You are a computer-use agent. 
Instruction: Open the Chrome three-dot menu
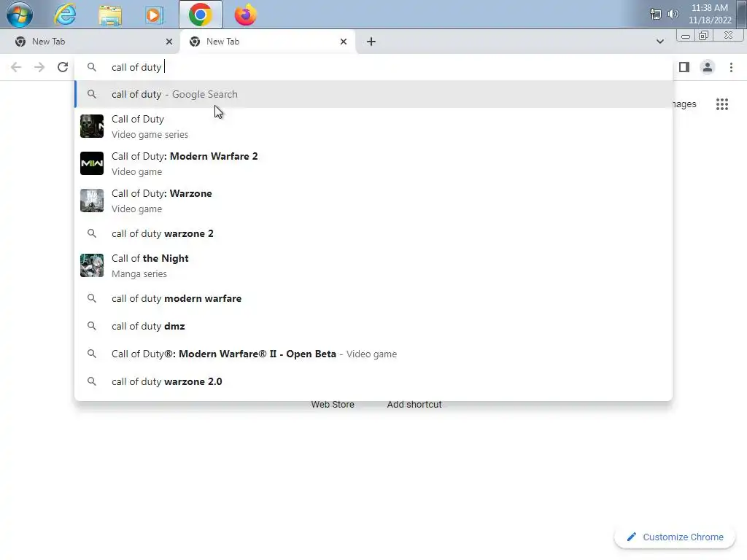(x=731, y=67)
